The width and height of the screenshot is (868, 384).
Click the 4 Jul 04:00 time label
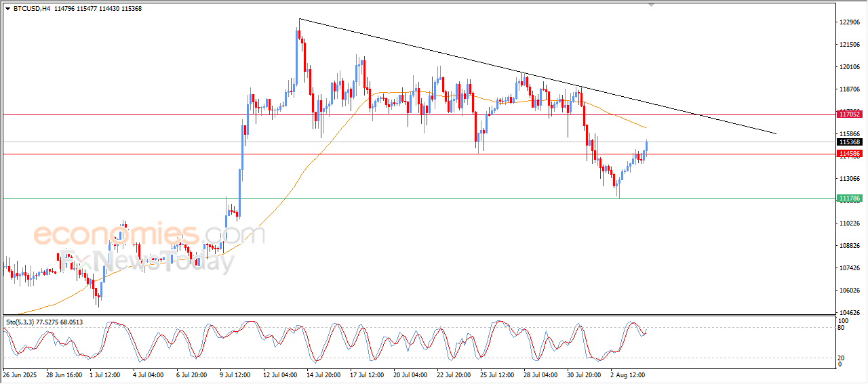pos(149,375)
